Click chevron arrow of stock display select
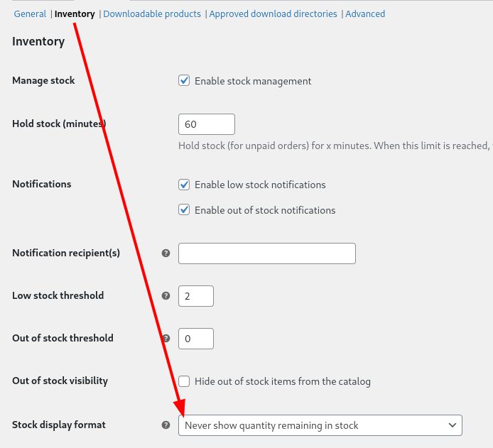The width and height of the screenshot is (493, 448). coord(453,425)
